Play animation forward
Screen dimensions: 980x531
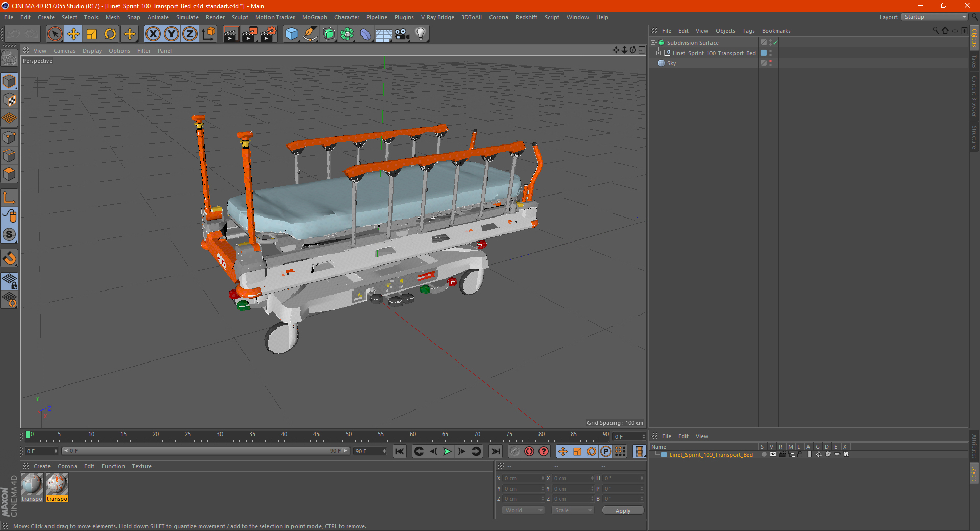(x=447, y=451)
